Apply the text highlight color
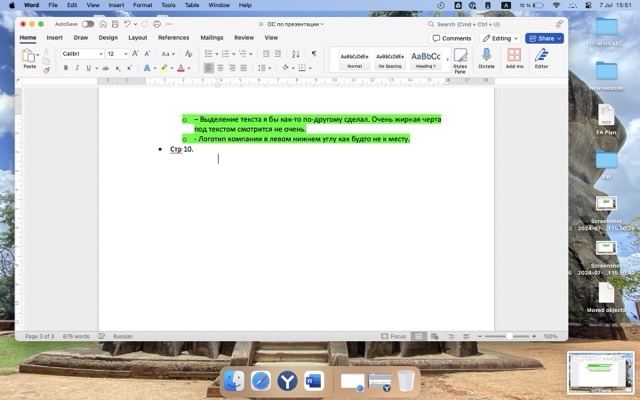The image size is (640, 400). tap(163, 68)
